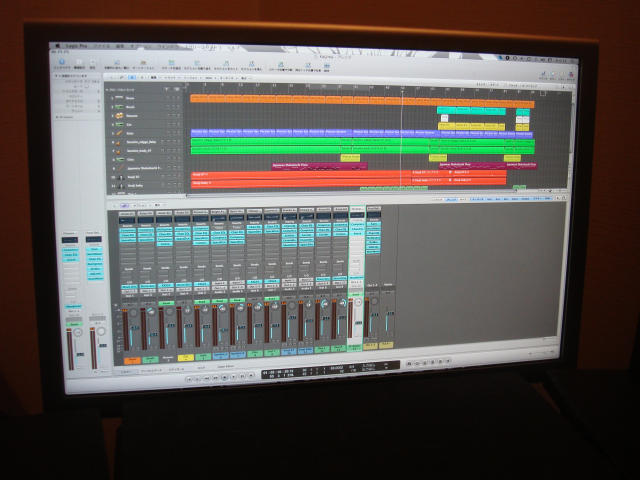This screenshot has height=480, width=640.
Task: Open the top insert slot on the rightmost blue-insert channel
Action: tap(373, 224)
